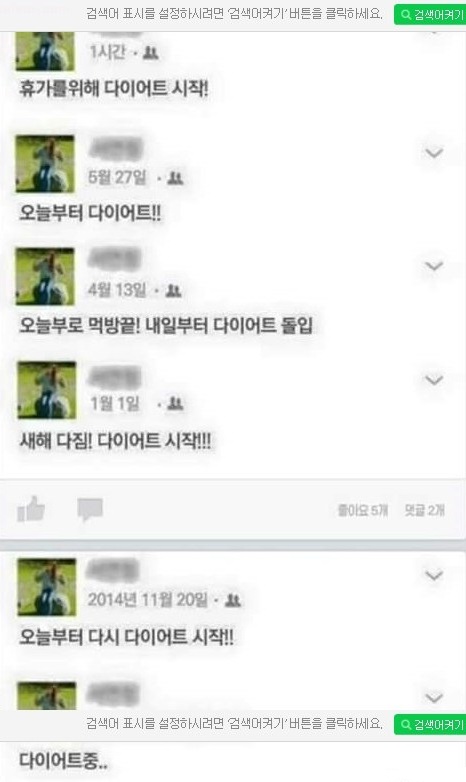Image resolution: width=466 pixels, height=782 pixels.
Task: Click the 댓글 2개 comments count
Action: click(425, 510)
